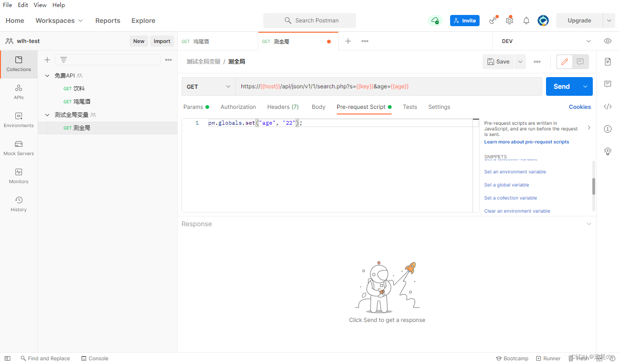The height and width of the screenshot is (364, 619).
Task: Open collections panel more options ellipsis
Action: click(x=168, y=60)
